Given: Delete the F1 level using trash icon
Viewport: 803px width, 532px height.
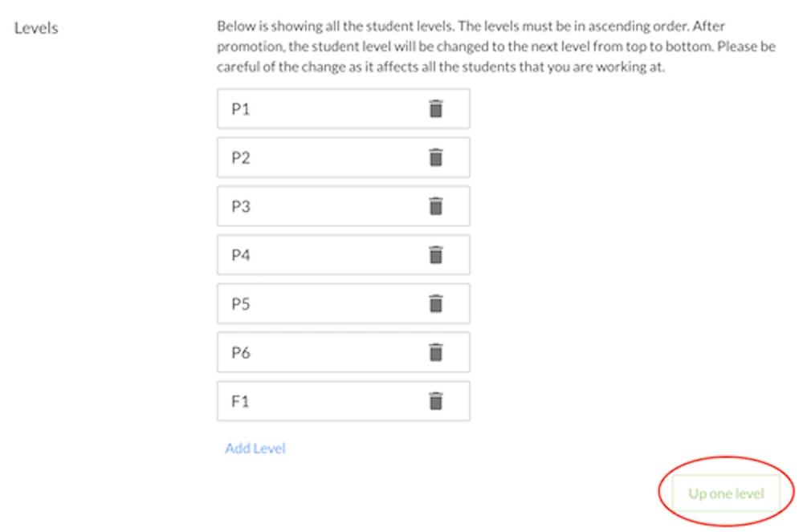Looking at the screenshot, I should click(x=436, y=400).
